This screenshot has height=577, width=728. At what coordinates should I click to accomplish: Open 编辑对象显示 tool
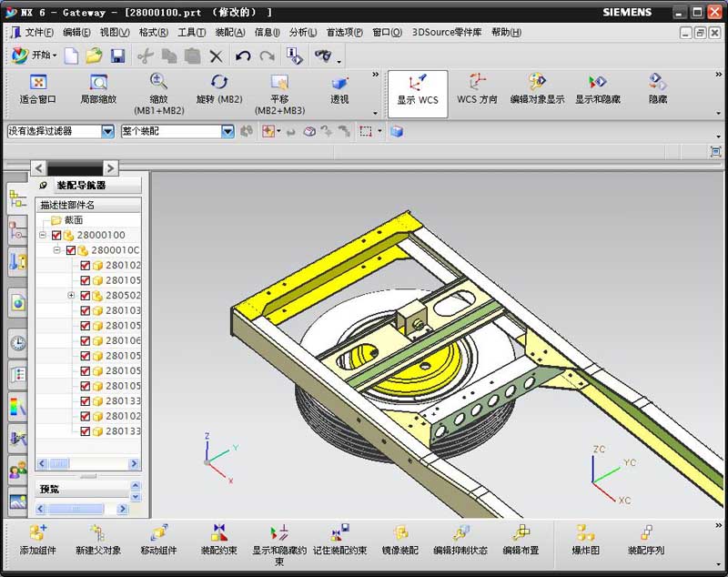(x=537, y=82)
